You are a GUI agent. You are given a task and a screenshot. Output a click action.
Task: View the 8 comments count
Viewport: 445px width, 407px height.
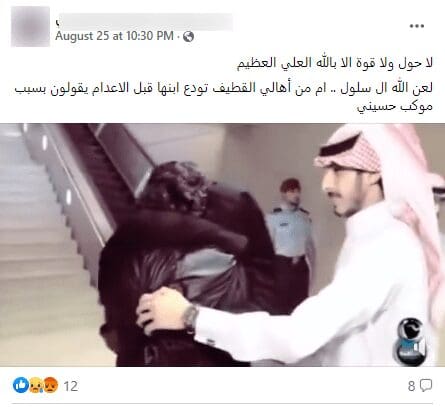click(x=412, y=386)
